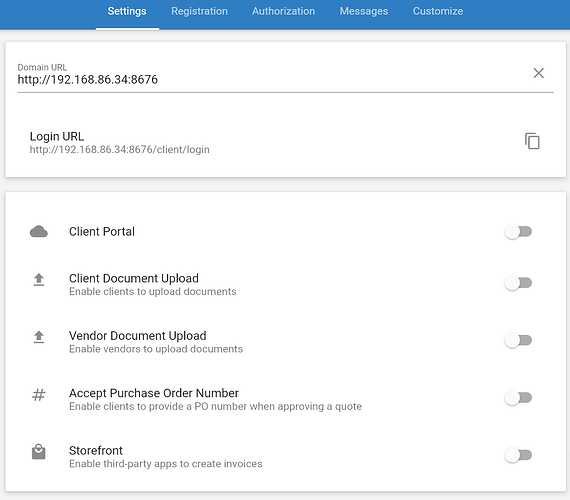Viewport: 570px width, 500px height.
Task: Enable the Client Portal toggle
Action: [x=518, y=232]
